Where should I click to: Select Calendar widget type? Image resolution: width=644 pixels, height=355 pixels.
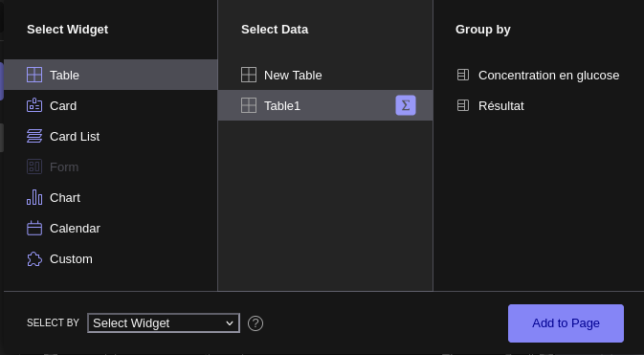coord(111,228)
